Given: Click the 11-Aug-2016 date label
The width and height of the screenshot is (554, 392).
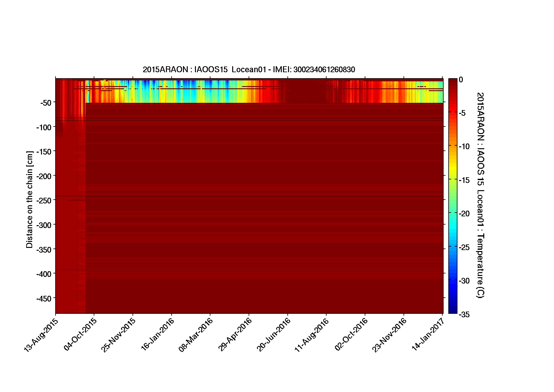Looking at the screenshot, I should pos(312,335).
